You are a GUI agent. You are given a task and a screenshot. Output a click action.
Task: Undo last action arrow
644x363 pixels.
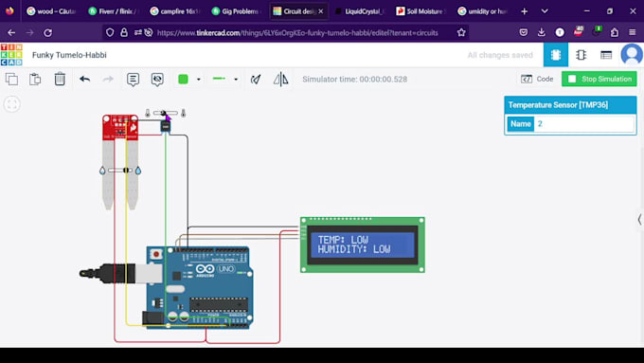pyautogui.click(x=84, y=79)
